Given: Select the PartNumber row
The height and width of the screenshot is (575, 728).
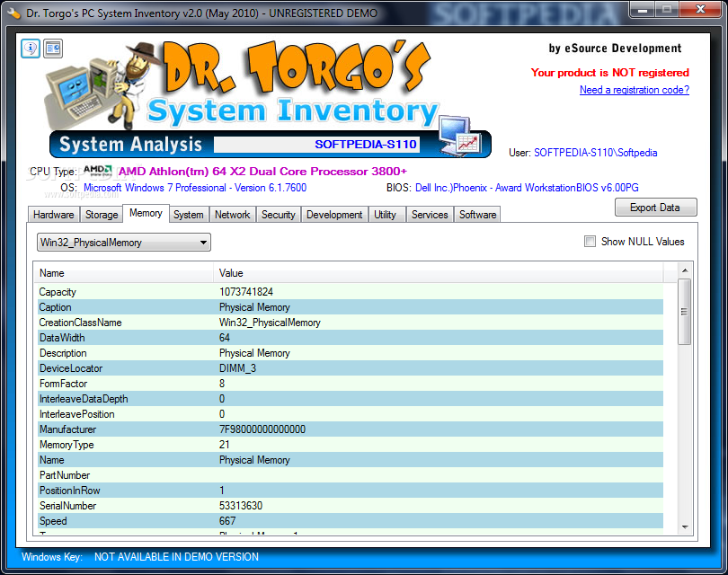Looking at the screenshot, I should (x=349, y=475).
